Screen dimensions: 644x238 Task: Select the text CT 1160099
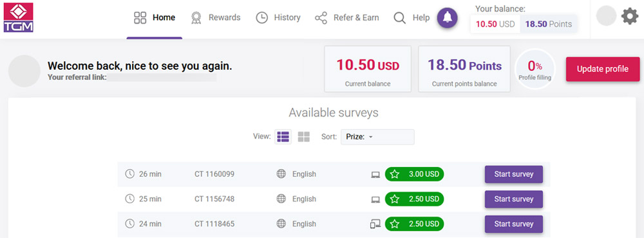[214, 174]
